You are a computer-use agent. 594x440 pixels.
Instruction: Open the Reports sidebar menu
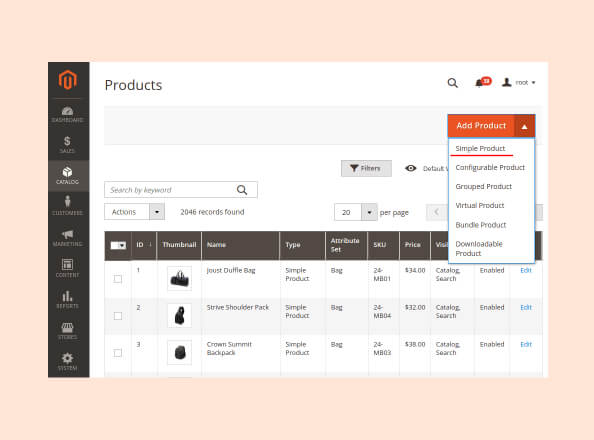(x=67, y=299)
